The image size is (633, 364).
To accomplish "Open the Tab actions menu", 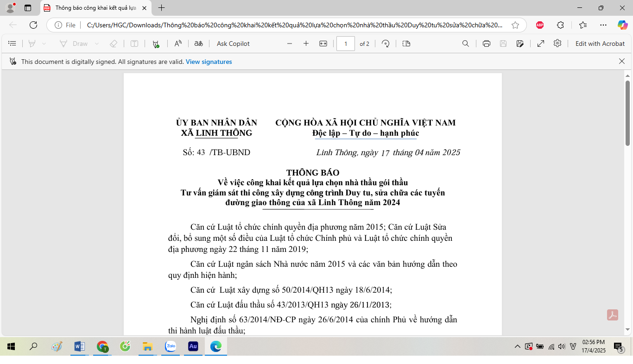I will pos(28,8).
